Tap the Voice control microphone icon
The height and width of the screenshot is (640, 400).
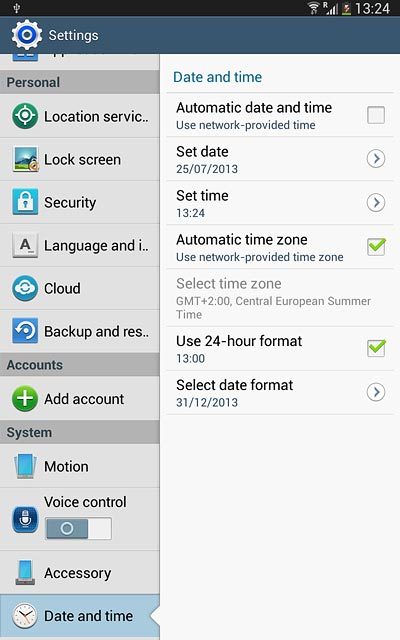(25, 519)
